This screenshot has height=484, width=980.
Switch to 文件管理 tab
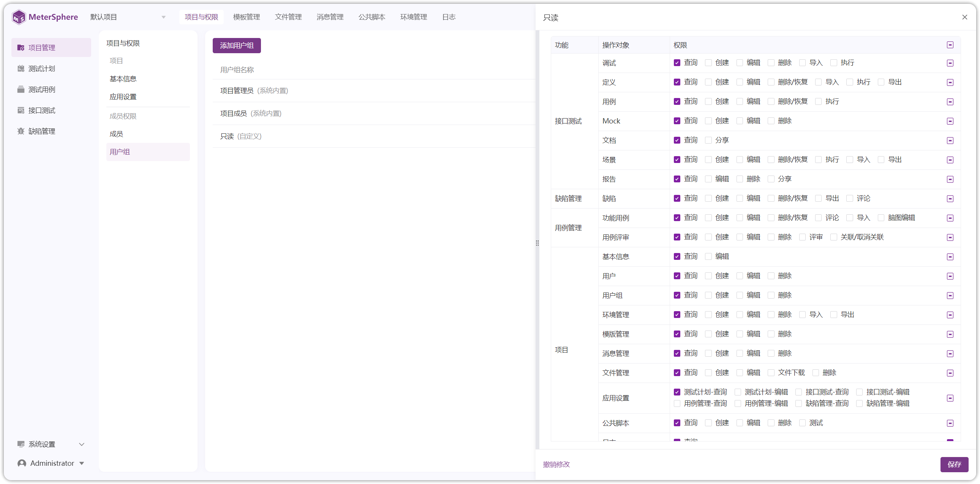point(288,17)
